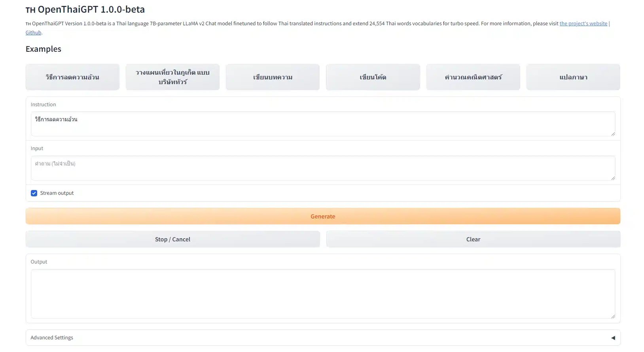Grab the Instruction box resize handle
Screen dimensions: 644x352
pos(613,134)
